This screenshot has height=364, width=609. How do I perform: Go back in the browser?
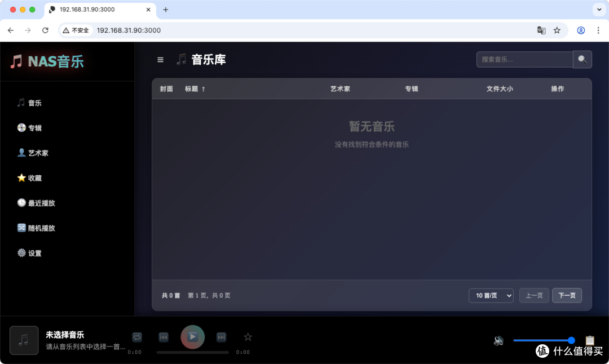(11, 30)
